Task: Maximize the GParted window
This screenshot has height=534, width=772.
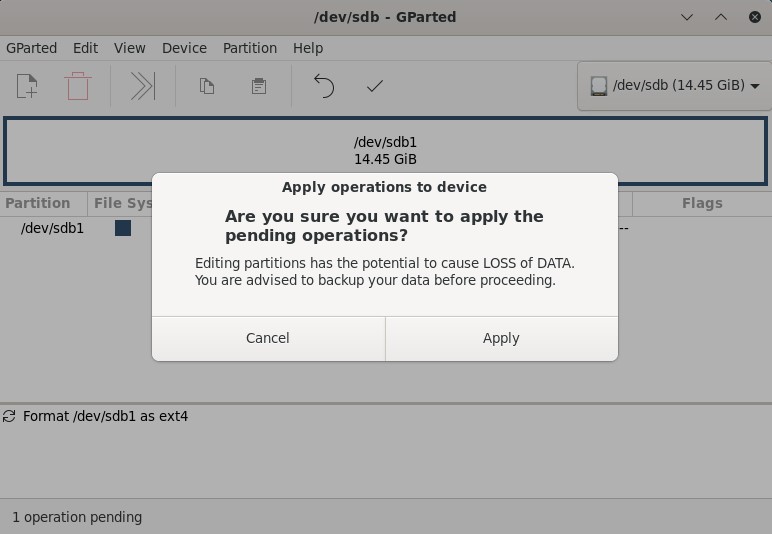Action: point(721,17)
